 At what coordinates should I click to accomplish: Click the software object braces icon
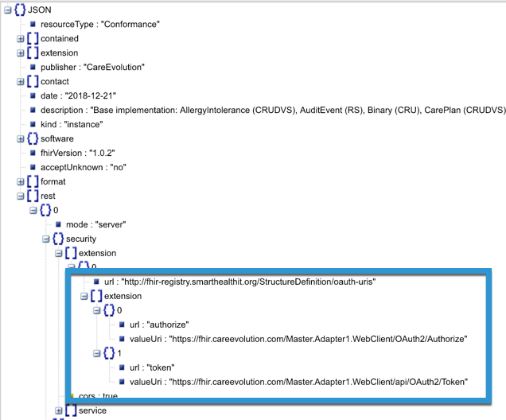[33, 138]
